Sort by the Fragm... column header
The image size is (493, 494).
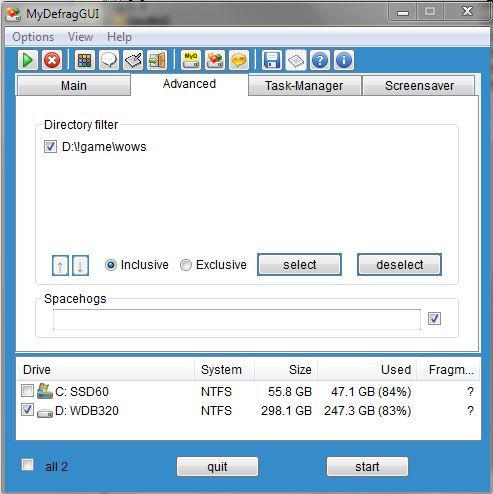click(448, 370)
